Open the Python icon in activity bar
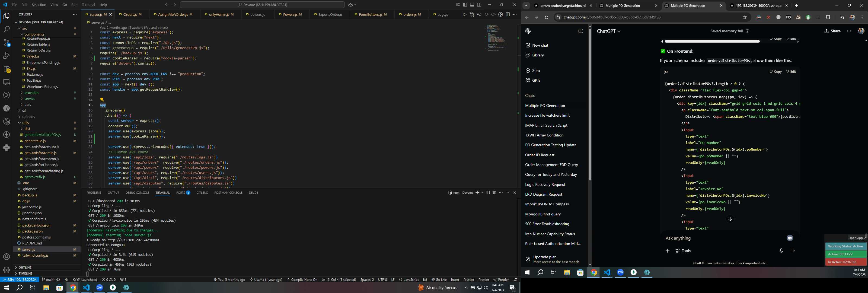 pyautogui.click(x=7, y=148)
